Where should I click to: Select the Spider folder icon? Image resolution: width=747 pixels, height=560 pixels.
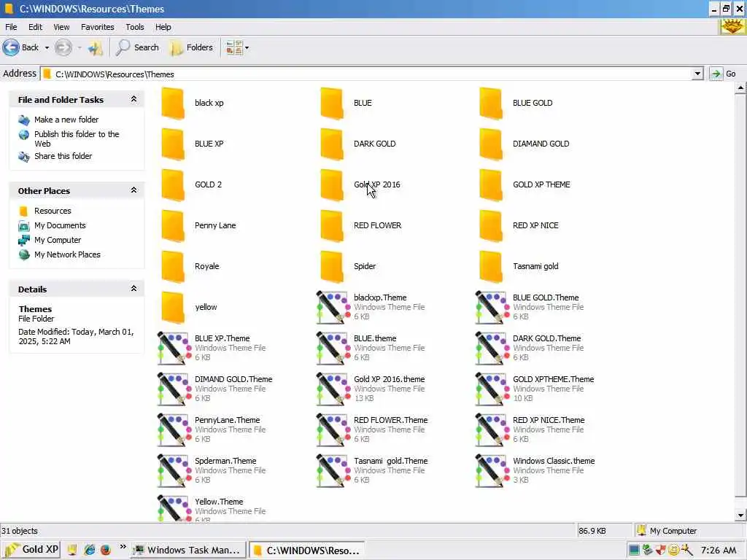[x=332, y=267]
